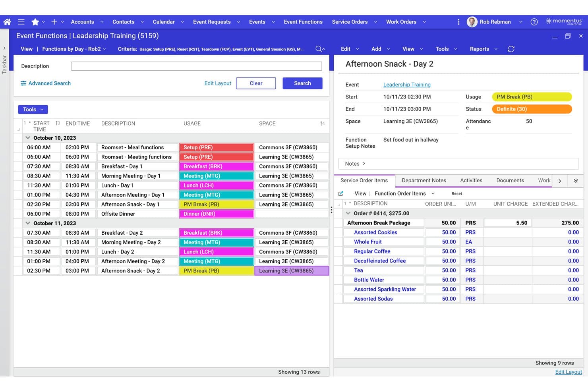Screen dimensions: 588x392
Task: Collapse Order # 0414 group
Action: (x=348, y=213)
